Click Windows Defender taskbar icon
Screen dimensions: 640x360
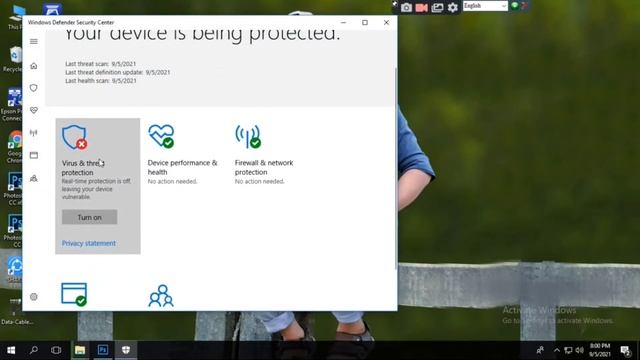pos(126,350)
